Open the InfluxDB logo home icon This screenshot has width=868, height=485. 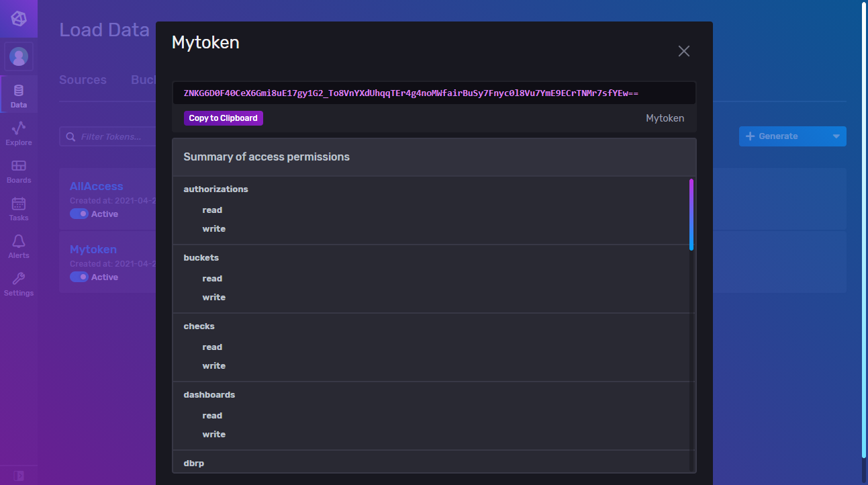click(x=18, y=18)
